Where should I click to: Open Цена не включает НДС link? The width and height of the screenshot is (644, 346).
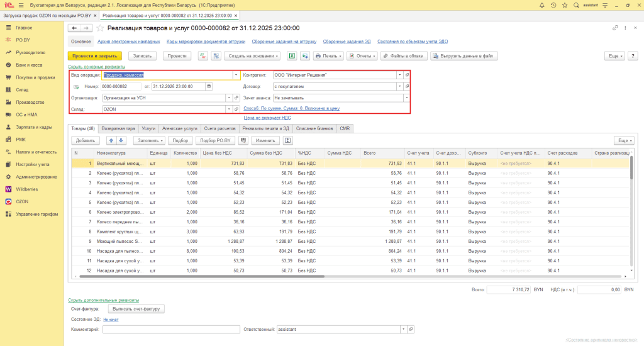click(x=267, y=118)
